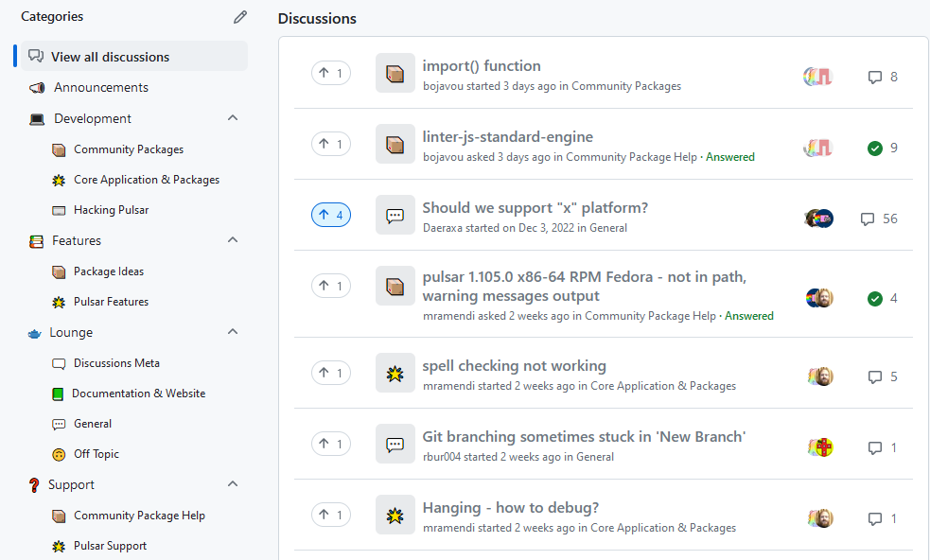Viewport: 930px width, 560px height.
Task: Open Package Ideas category
Action: (x=109, y=271)
